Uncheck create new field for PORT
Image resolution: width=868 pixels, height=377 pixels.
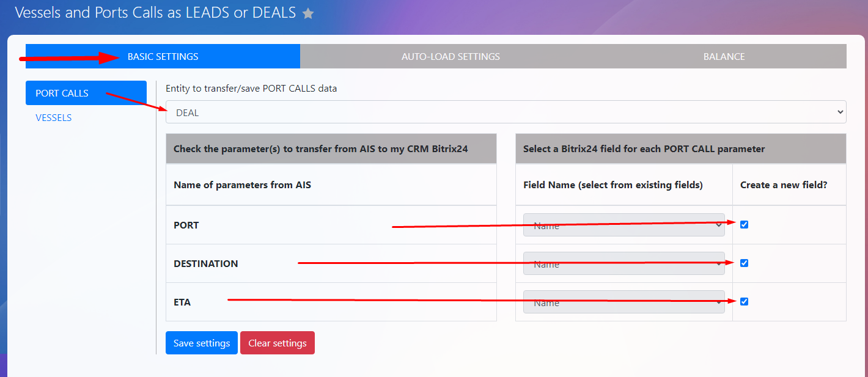pos(744,224)
